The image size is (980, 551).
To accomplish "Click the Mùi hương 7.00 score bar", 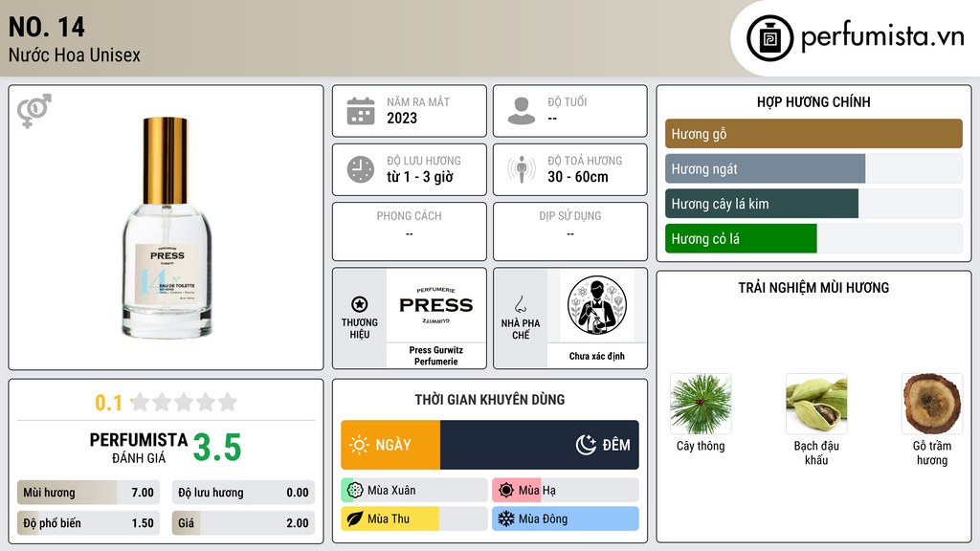I will coord(88,493).
